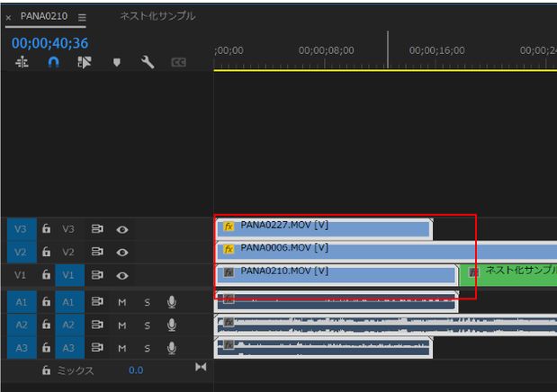This screenshot has height=392, width=557.
Task: Click fx badge on PANA0210.MOV clip
Action: (x=229, y=272)
